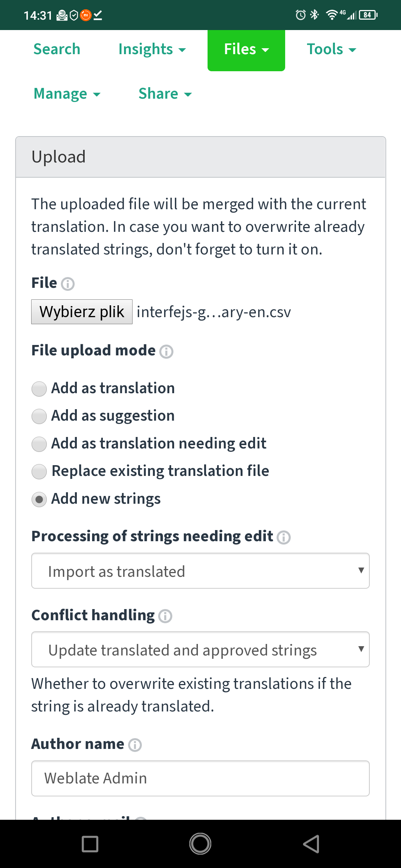The height and width of the screenshot is (868, 401).
Task: Click the Author name info icon
Action: click(135, 745)
